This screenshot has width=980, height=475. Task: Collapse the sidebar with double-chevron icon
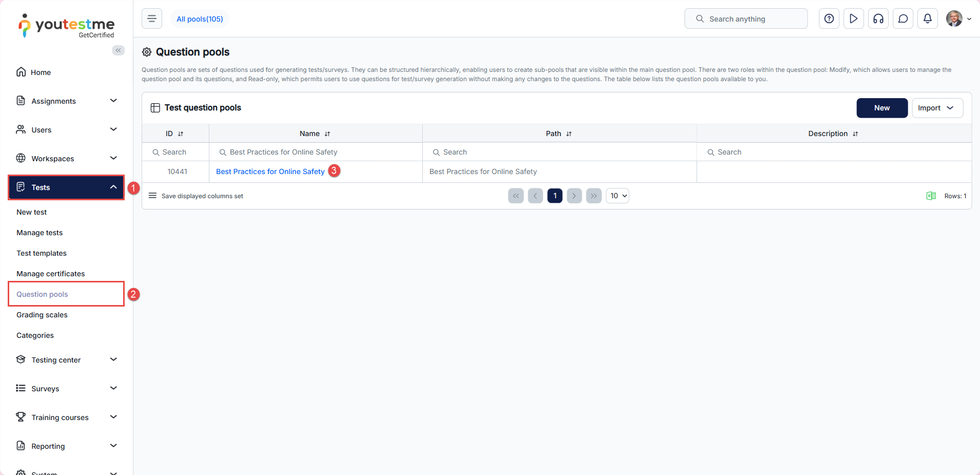pyautogui.click(x=119, y=50)
